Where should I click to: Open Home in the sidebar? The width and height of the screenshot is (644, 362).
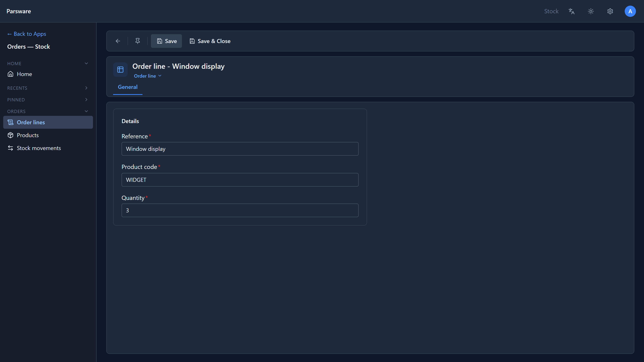click(48, 74)
